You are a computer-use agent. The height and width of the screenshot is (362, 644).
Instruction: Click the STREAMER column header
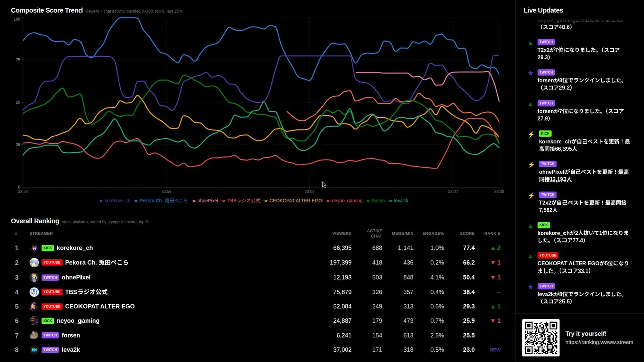tap(41, 234)
